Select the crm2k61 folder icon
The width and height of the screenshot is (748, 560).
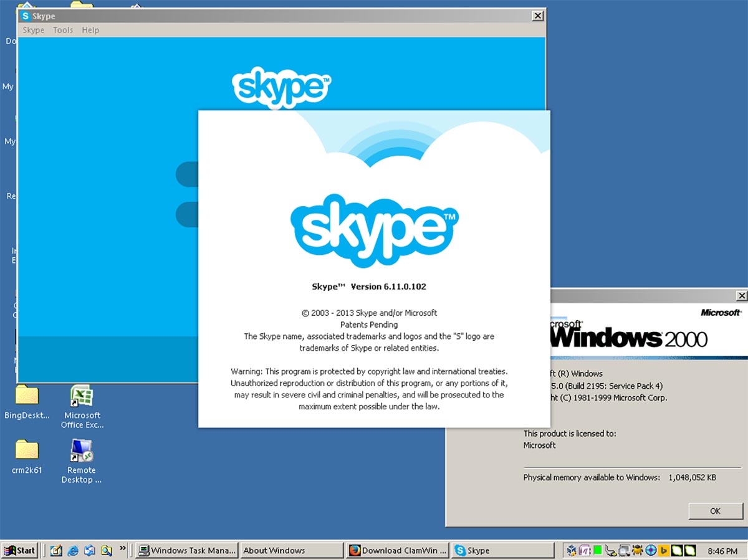click(27, 450)
